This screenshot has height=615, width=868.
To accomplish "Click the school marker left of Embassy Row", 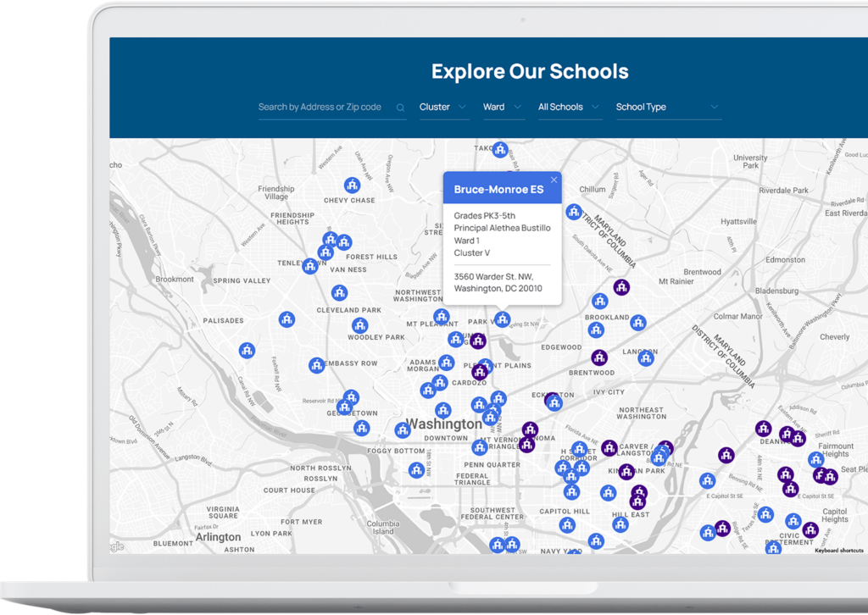I will pyautogui.click(x=317, y=365).
